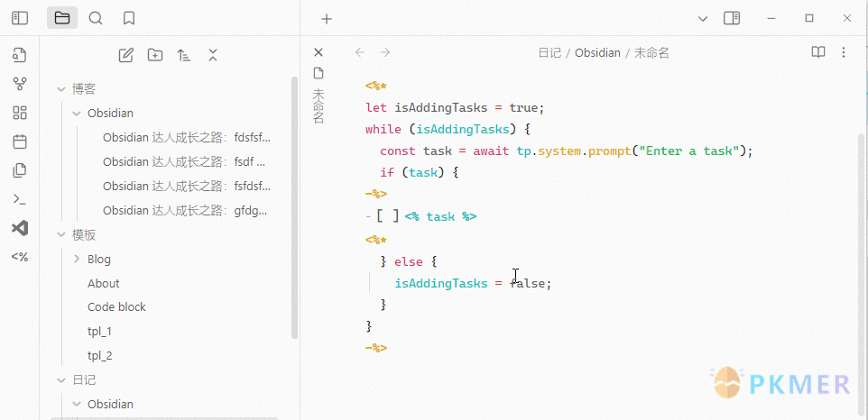
Task: Click the "while" keyword in code
Action: 383,129
